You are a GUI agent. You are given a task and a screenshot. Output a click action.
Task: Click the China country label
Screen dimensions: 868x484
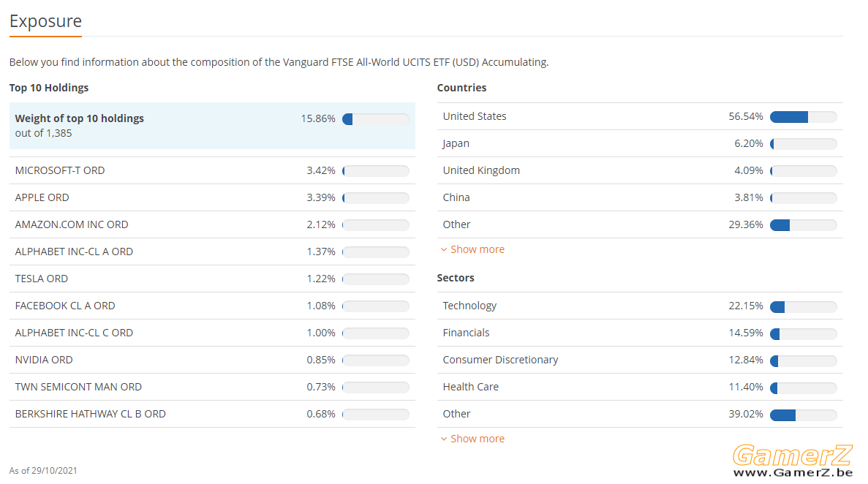point(456,197)
